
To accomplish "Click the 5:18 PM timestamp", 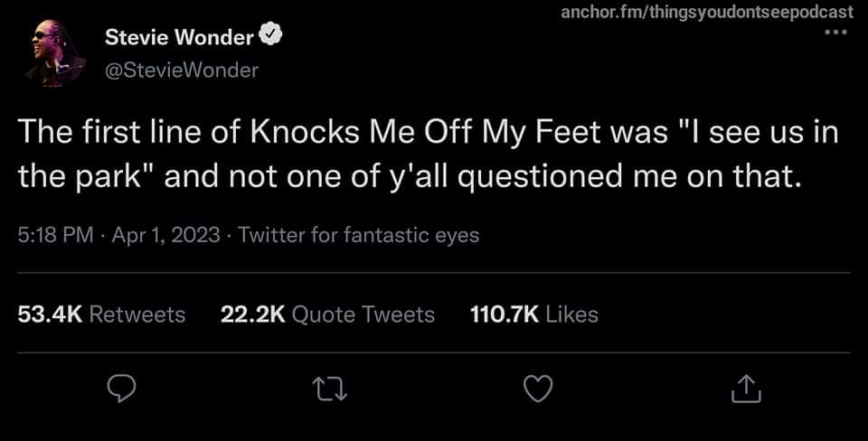I will click(x=55, y=235).
